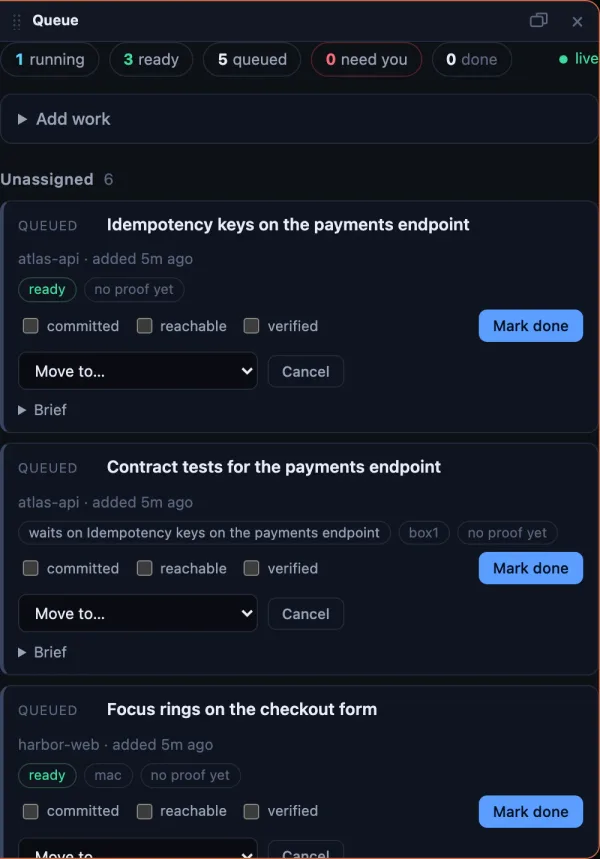Select the 0 done filter pill
Viewport: 600px width, 859px height.
472,59
